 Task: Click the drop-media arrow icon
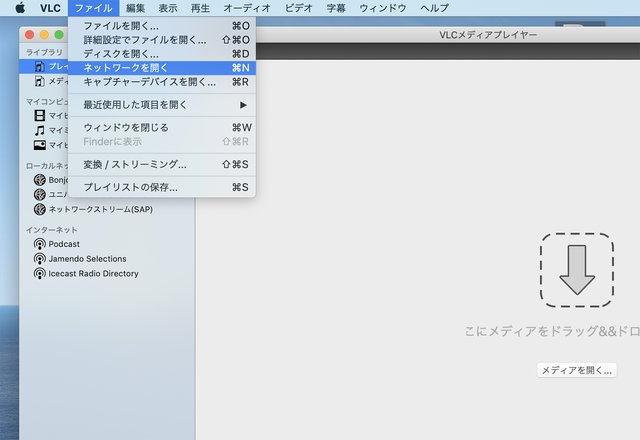[577, 270]
